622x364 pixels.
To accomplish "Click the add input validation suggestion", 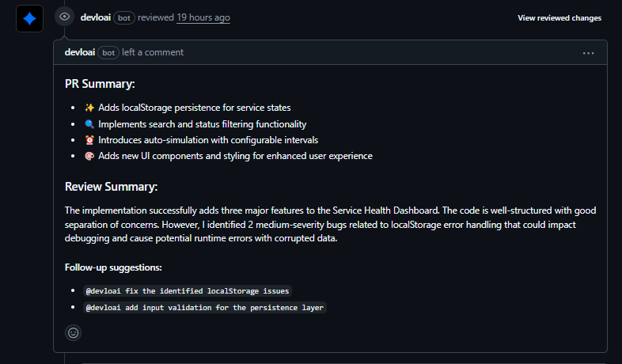I will click(204, 308).
